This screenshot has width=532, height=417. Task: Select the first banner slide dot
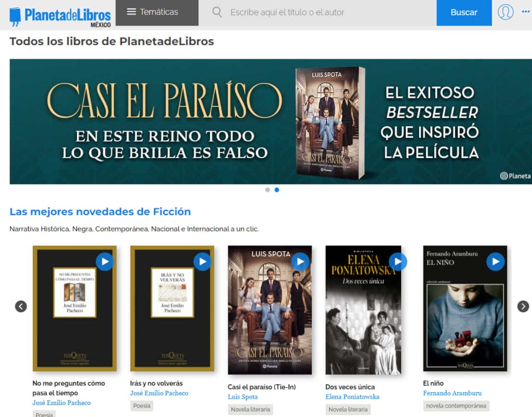pos(268,190)
